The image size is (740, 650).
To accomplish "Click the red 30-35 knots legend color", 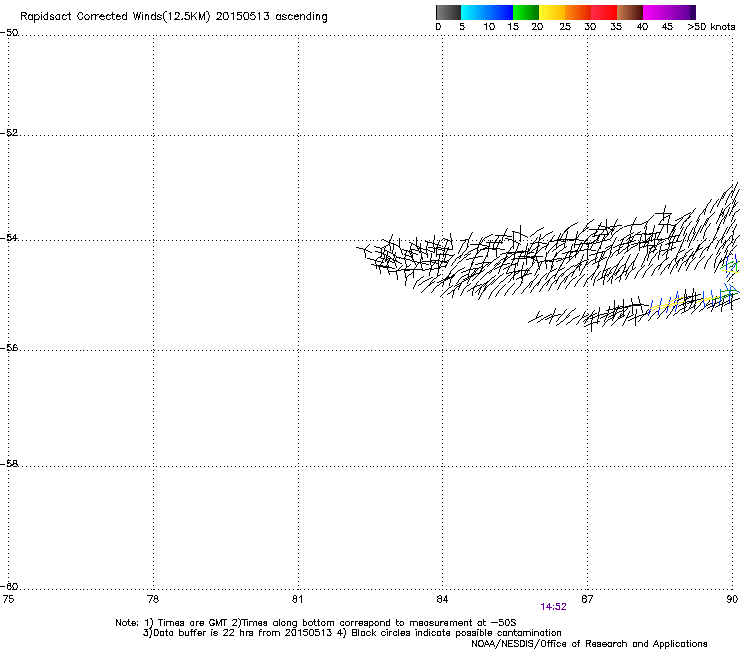I will pos(604,12).
